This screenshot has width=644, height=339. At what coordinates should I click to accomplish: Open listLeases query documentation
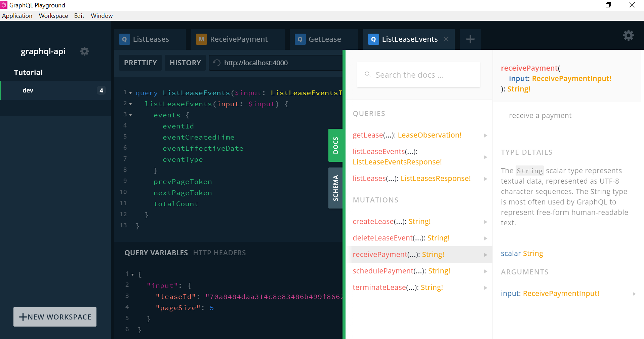tap(419, 179)
